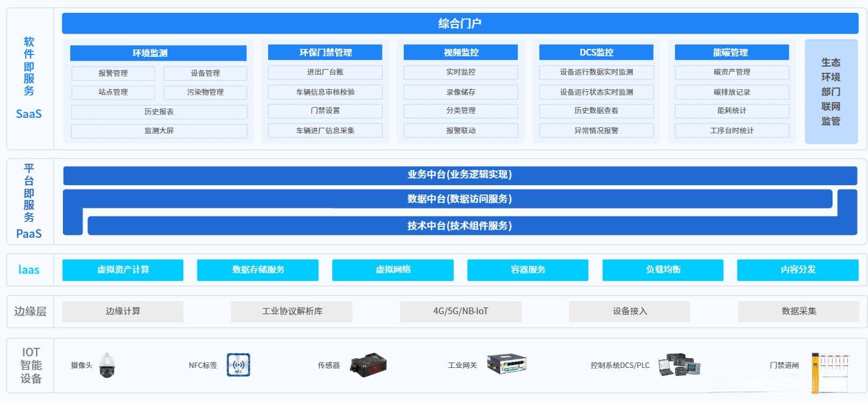Click the 门禁道闸 label text
The height and width of the screenshot is (404, 868).
pos(784,365)
